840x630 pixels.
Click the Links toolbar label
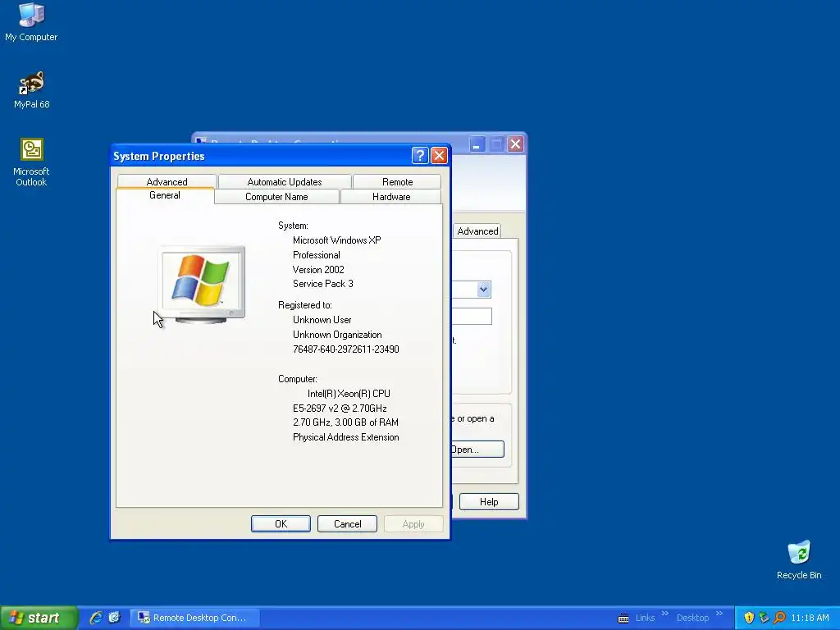[x=645, y=618]
